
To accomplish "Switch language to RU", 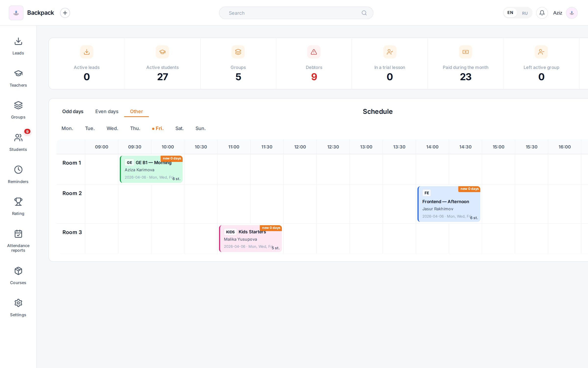I will pos(525,13).
